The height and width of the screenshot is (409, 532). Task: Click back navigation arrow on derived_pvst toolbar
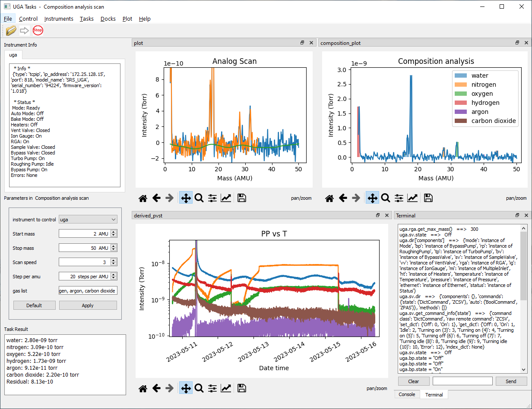click(x=157, y=388)
